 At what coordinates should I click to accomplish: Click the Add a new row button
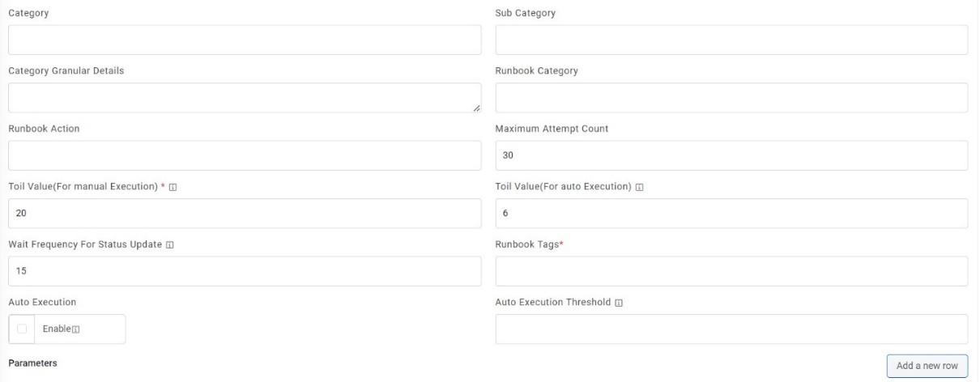pyautogui.click(x=927, y=366)
